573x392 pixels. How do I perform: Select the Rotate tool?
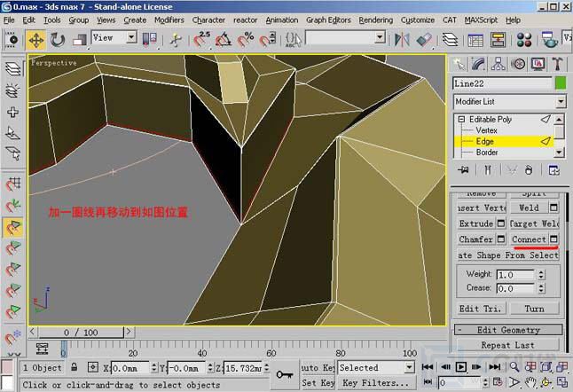pos(58,40)
